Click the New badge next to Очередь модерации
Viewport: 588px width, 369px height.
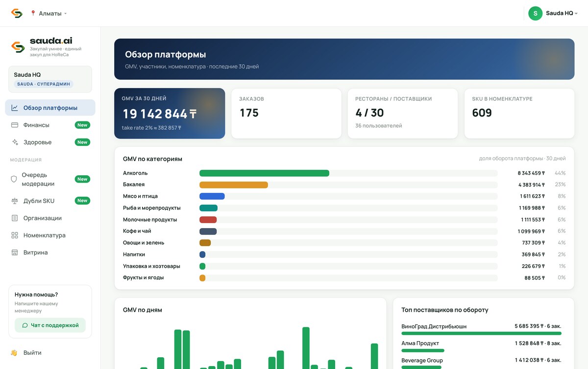(82, 179)
